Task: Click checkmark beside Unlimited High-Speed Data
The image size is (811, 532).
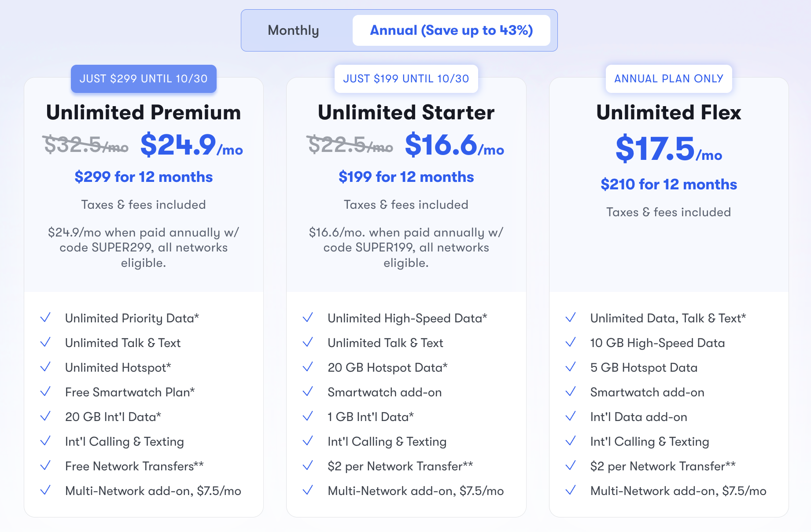Action: click(x=308, y=318)
